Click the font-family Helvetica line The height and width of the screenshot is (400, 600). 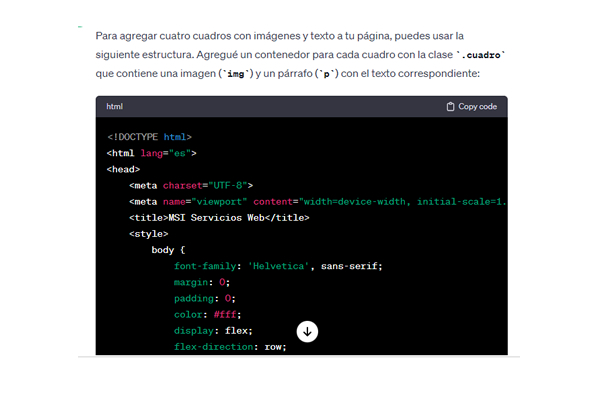278,266
